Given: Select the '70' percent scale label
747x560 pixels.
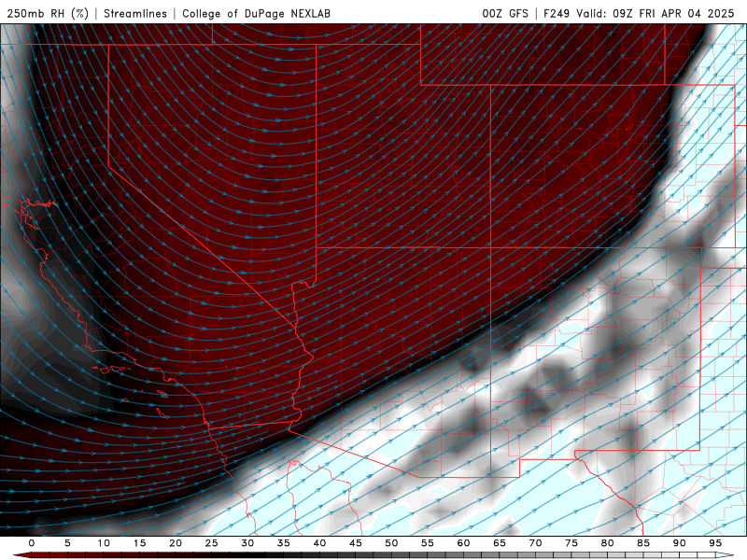Looking at the screenshot, I should click(535, 543).
